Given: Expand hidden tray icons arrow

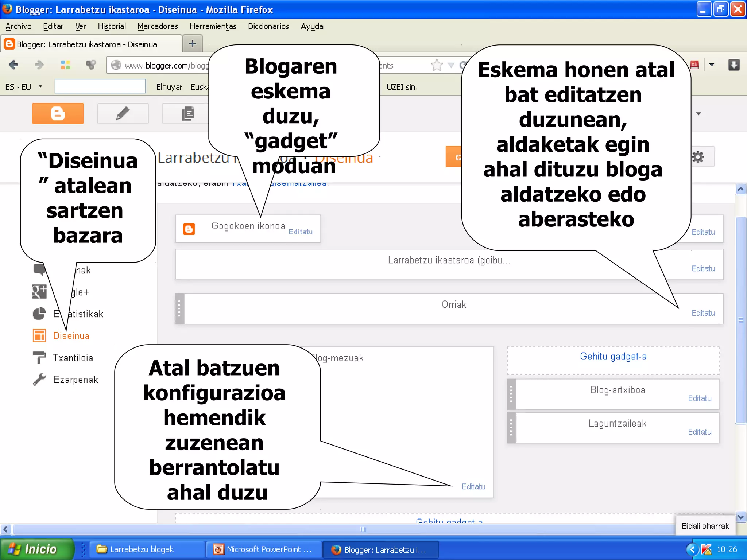Looking at the screenshot, I should [x=692, y=549].
